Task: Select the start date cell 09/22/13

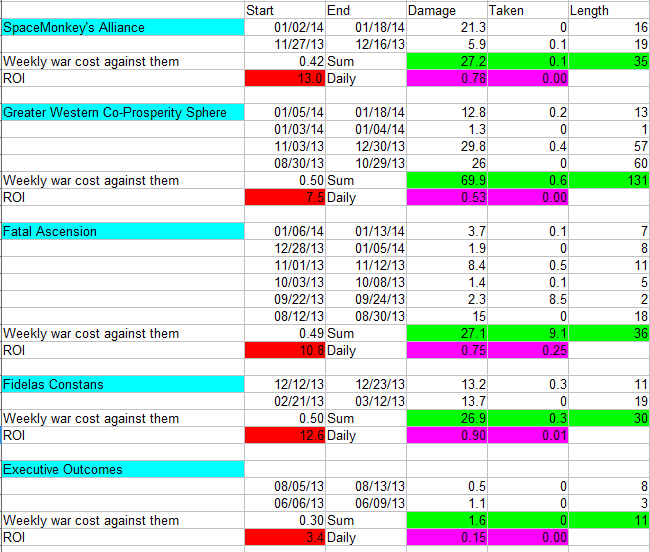Action: coord(285,299)
